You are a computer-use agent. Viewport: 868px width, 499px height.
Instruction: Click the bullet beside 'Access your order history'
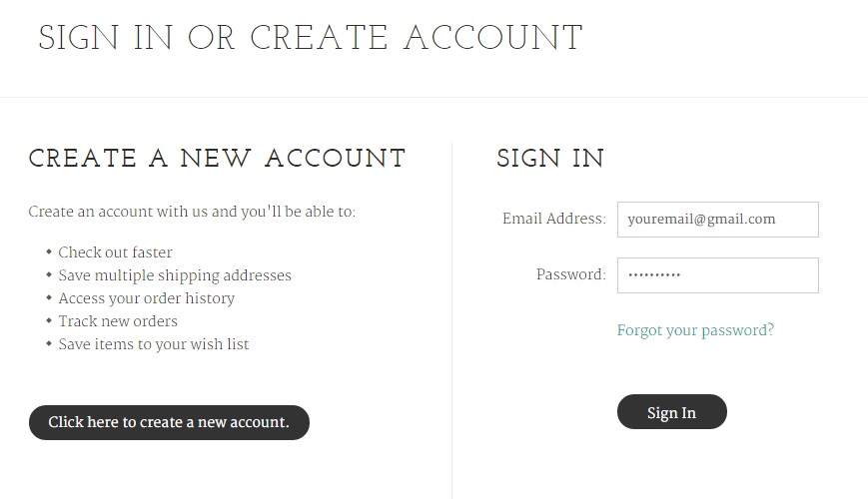tap(49, 298)
